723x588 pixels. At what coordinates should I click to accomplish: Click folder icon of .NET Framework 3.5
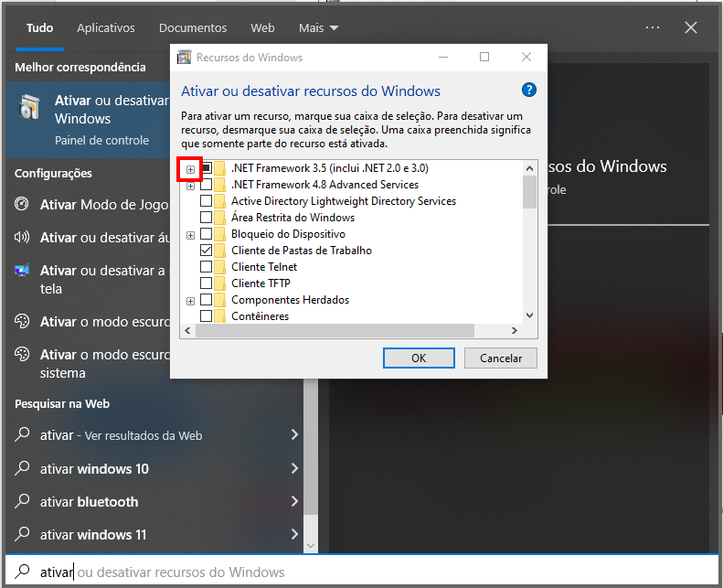point(220,168)
